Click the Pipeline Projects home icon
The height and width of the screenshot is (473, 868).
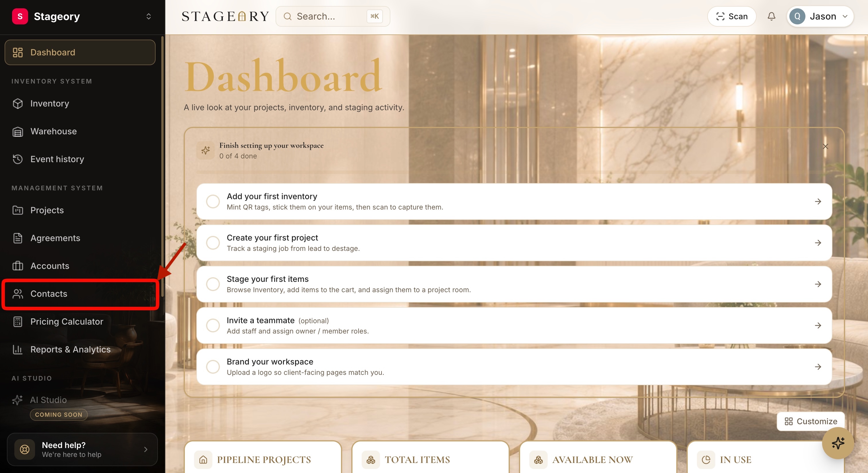(203, 460)
